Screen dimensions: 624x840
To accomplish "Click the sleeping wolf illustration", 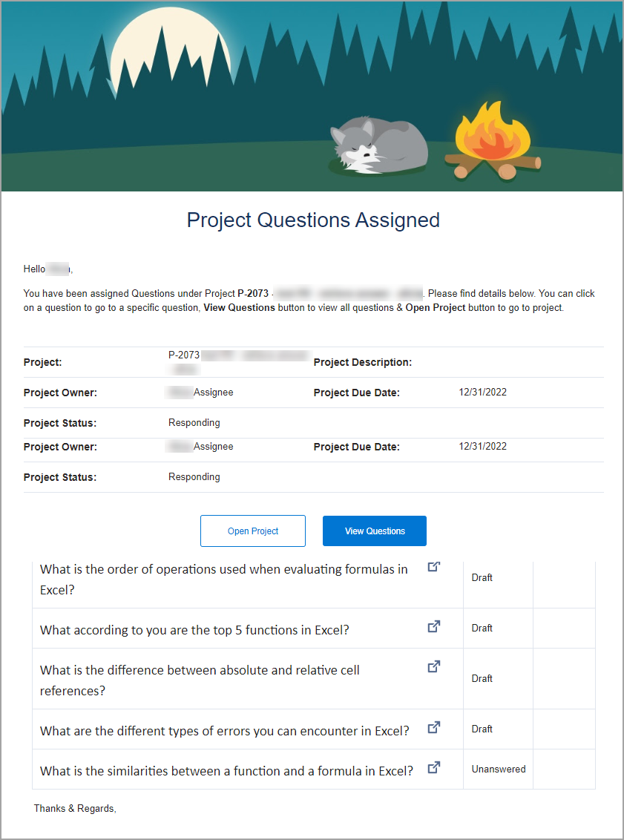I will pyautogui.click(x=379, y=146).
